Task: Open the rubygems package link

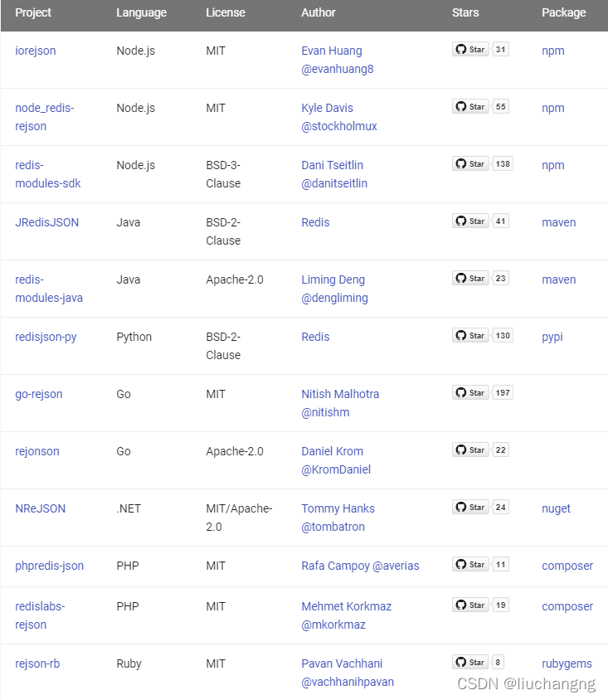Action: 567,664
